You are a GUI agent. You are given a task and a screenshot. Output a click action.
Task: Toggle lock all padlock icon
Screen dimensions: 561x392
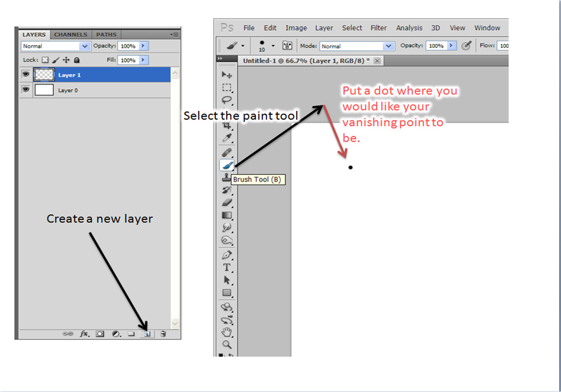pos(77,60)
